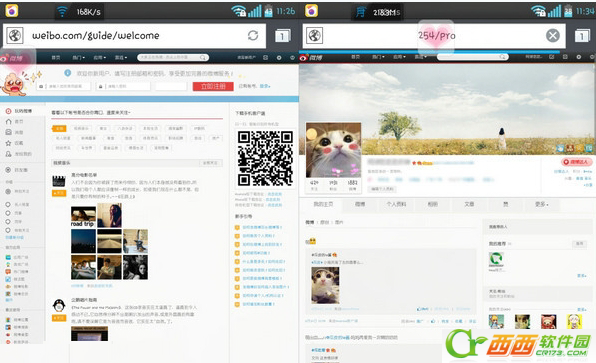Open 首页 in the welcome page top nav
This screenshot has height=363, width=596.
tap(56, 58)
